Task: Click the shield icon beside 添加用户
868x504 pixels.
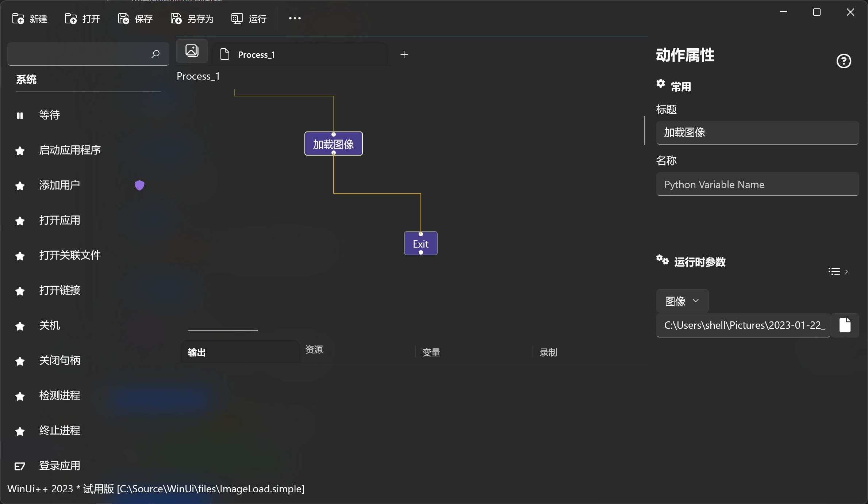Action: pyautogui.click(x=139, y=185)
